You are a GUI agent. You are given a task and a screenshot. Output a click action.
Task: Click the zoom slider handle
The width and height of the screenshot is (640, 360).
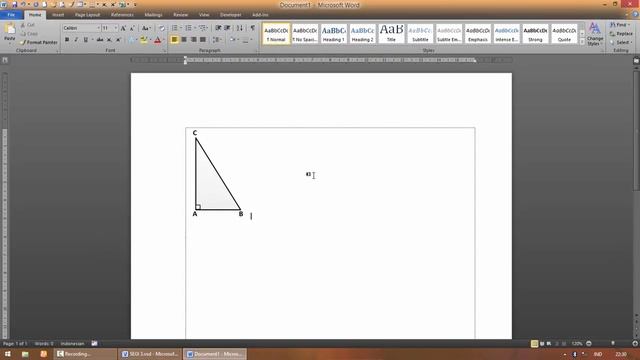613,344
